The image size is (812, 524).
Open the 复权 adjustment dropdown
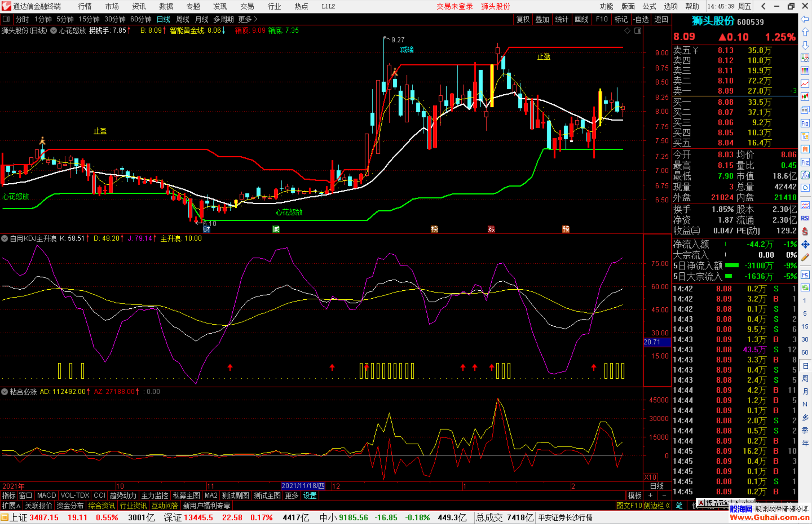(523, 19)
